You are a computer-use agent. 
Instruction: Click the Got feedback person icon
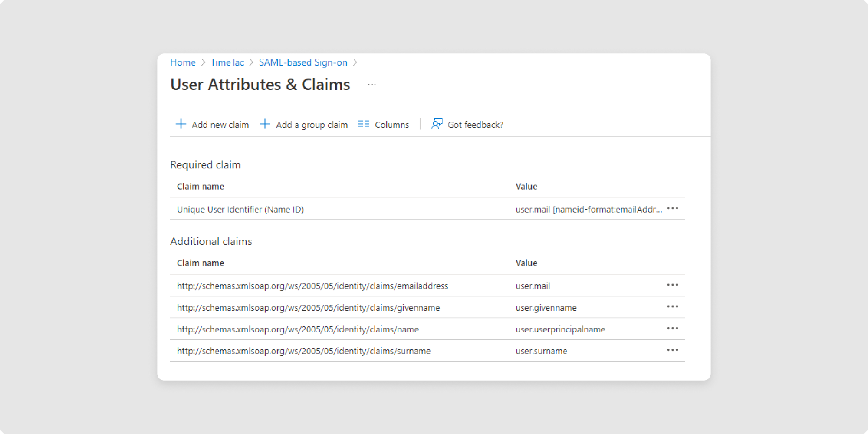[x=437, y=124]
